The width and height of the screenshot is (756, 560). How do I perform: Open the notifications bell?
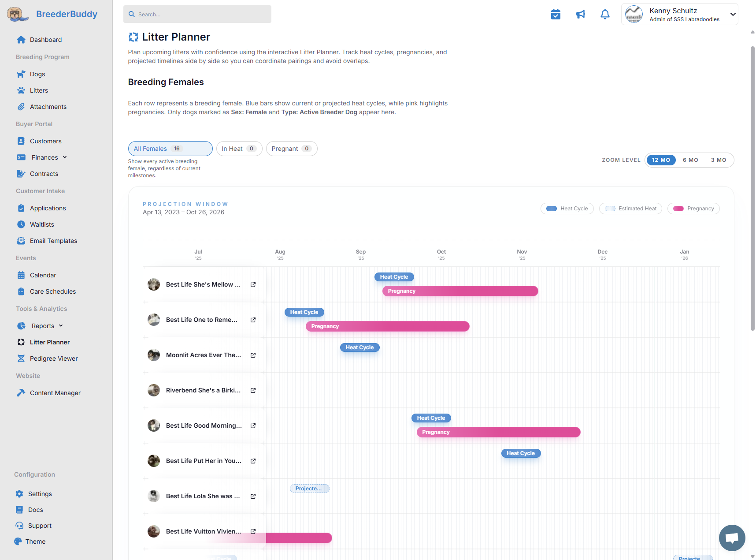605,15
